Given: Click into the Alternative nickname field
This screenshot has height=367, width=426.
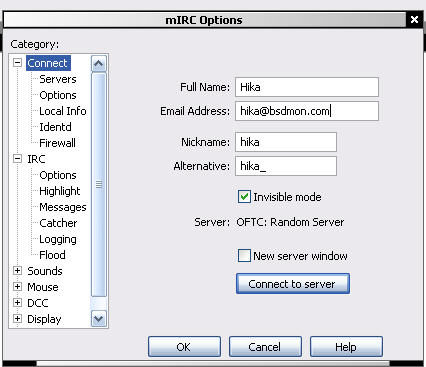Looking at the screenshot, I should (286, 166).
